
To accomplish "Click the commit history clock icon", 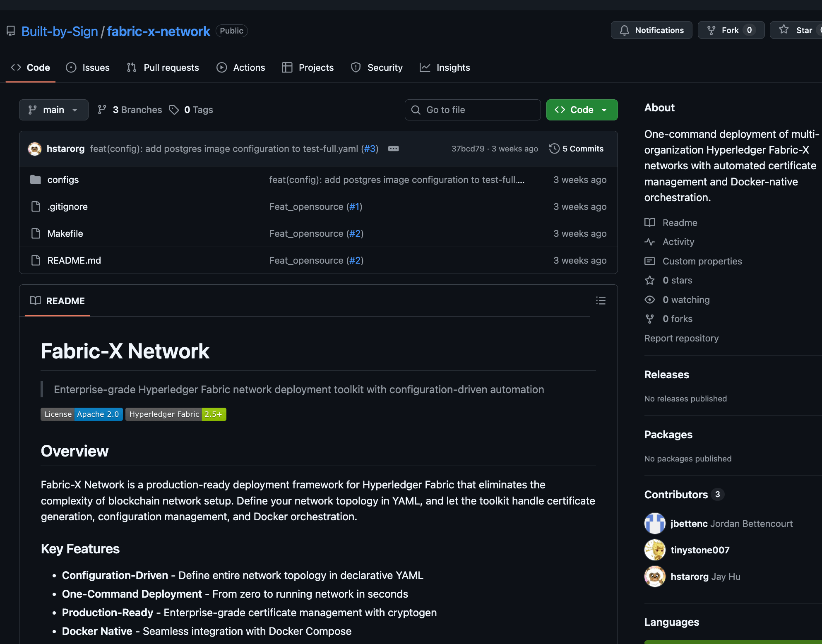I will point(554,149).
